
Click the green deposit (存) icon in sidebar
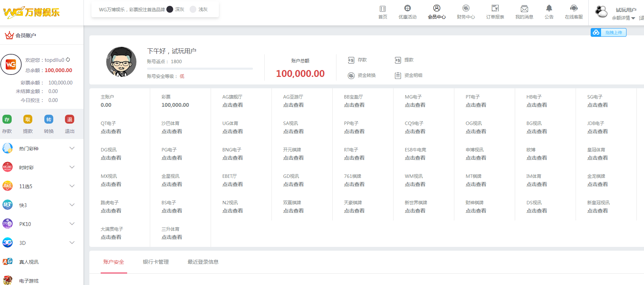(7, 119)
